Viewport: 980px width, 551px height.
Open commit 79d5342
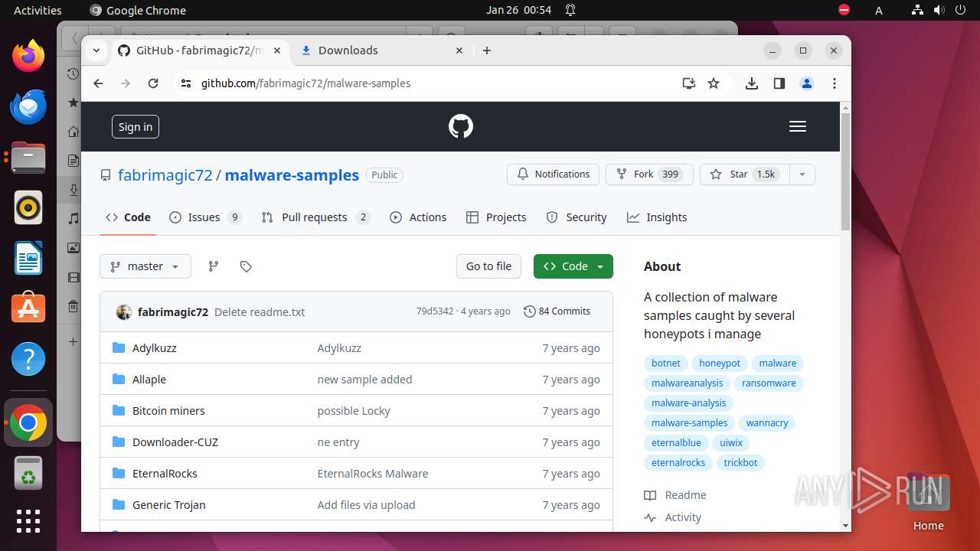435,311
